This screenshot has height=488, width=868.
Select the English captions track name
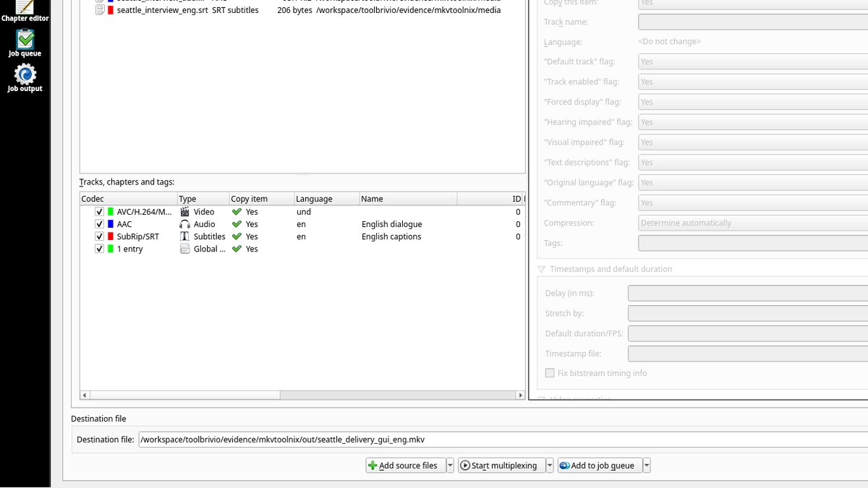coord(391,236)
